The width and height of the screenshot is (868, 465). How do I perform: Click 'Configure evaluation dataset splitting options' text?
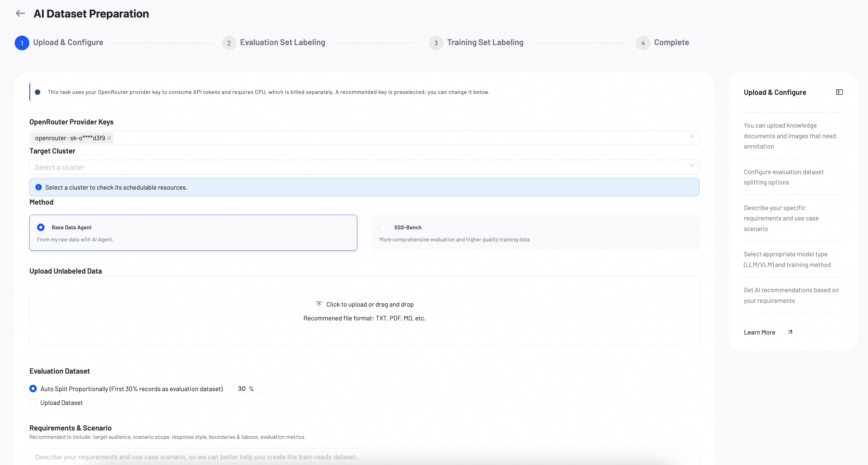coord(783,177)
